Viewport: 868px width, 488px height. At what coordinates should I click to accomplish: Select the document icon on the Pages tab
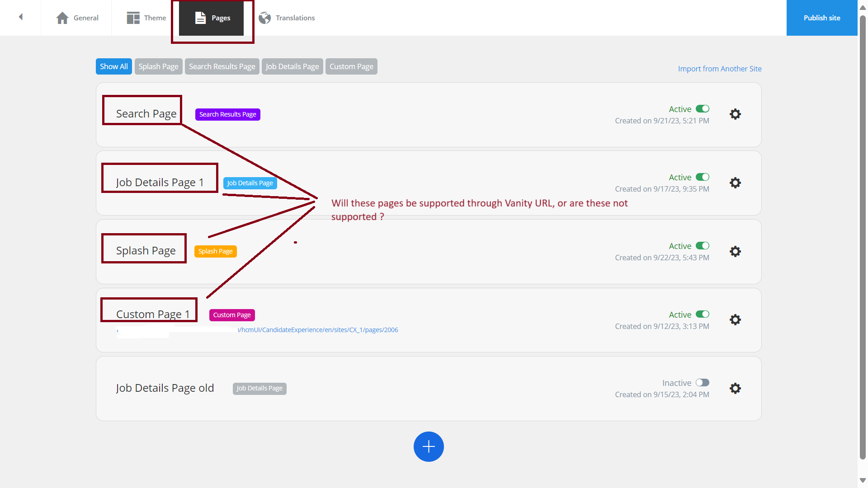pos(199,18)
